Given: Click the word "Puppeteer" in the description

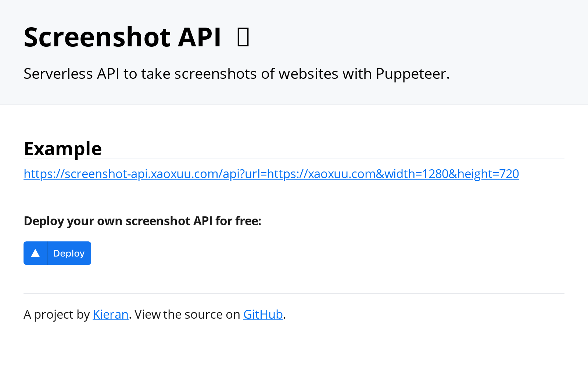Looking at the screenshot, I should pyautogui.click(x=411, y=74).
